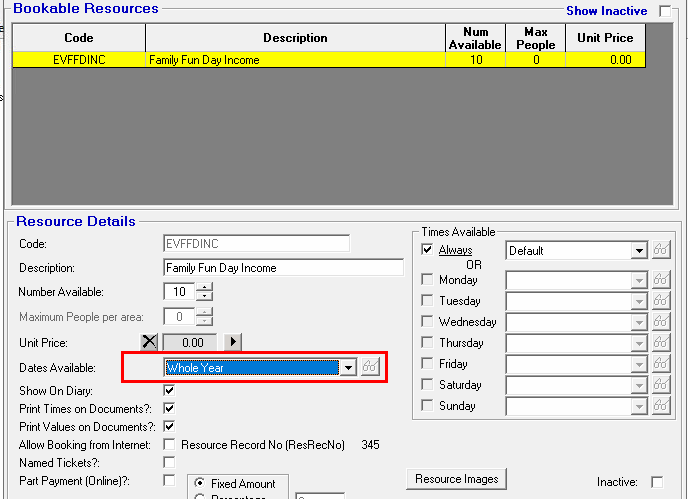Click the Code field showing EVFFDINC
688x499 pixels.
pos(257,244)
